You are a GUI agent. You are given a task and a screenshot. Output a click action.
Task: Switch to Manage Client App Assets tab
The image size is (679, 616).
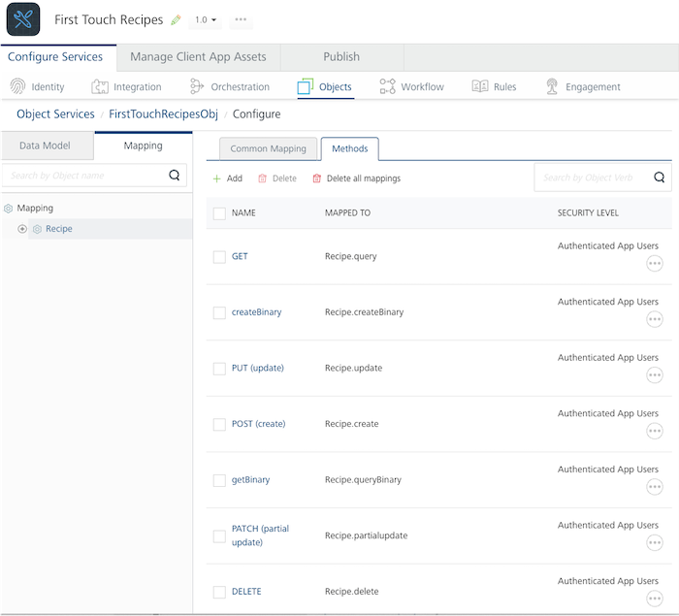(x=198, y=56)
